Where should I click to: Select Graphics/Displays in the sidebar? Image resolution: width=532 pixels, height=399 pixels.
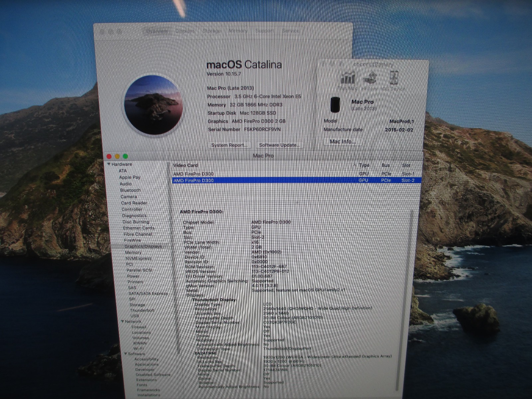tap(143, 246)
